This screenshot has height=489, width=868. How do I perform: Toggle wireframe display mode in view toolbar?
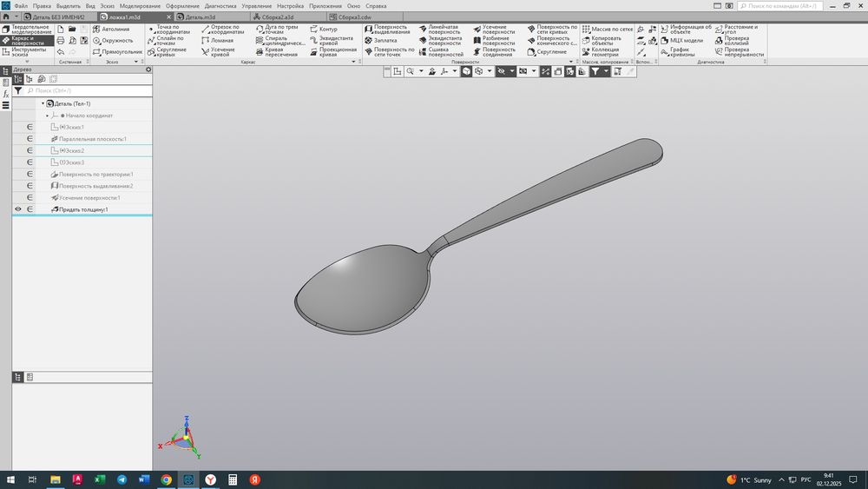coord(479,71)
